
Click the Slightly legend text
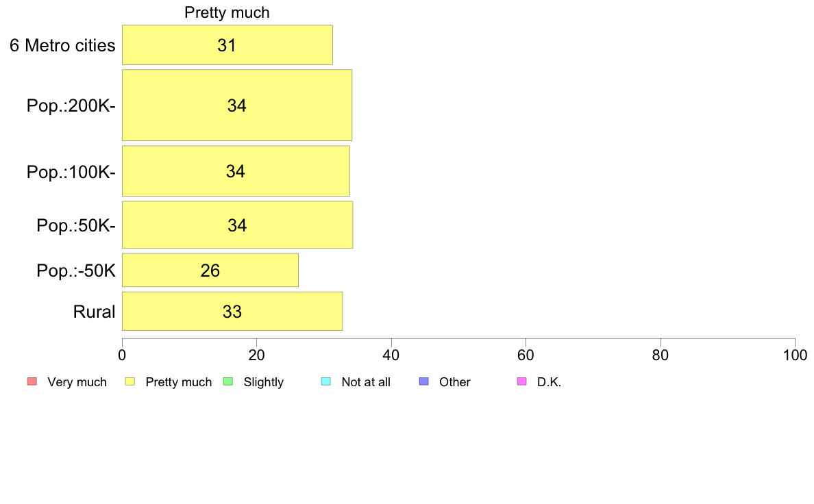[263, 382]
